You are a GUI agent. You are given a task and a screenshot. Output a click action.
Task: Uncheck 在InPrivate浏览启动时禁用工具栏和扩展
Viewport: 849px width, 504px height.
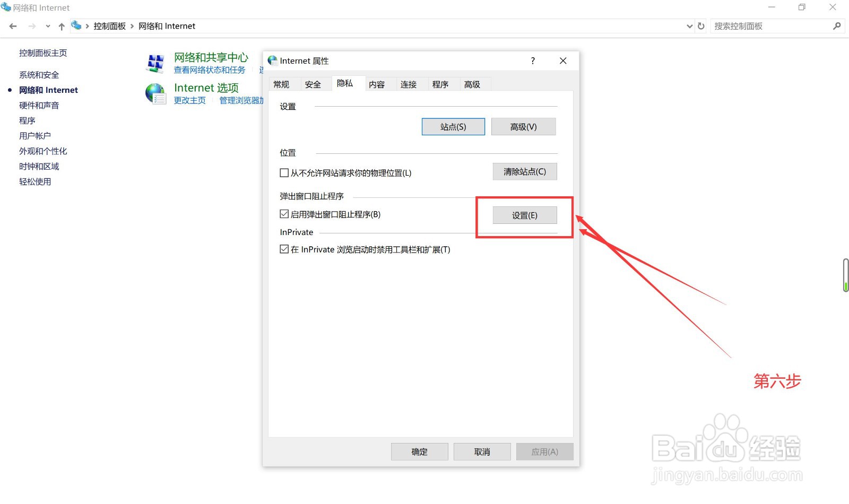pos(284,249)
